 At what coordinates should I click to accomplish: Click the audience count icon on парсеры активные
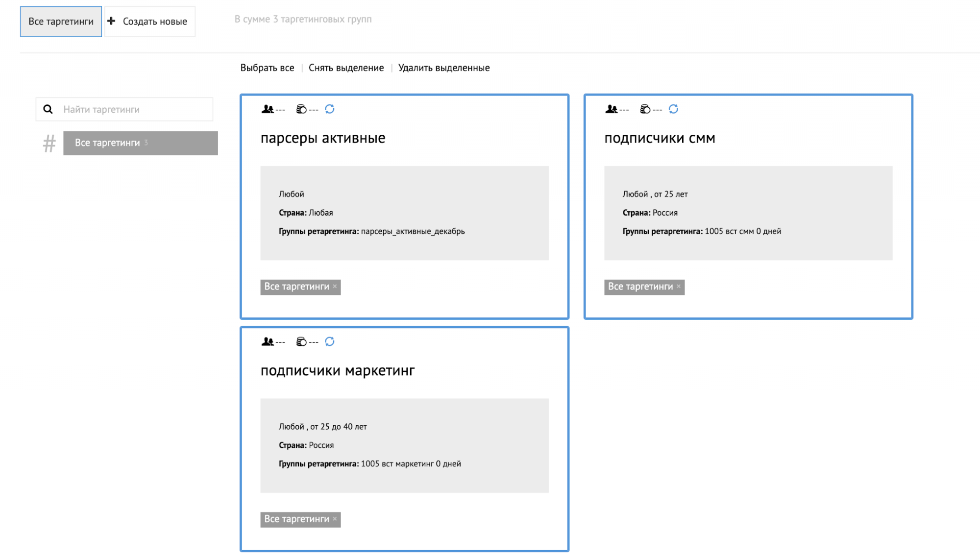(x=268, y=109)
